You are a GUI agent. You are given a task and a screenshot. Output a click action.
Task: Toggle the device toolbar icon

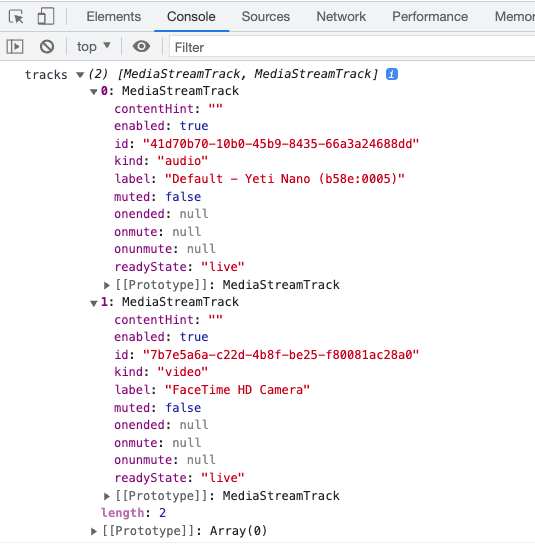coord(46,16)
